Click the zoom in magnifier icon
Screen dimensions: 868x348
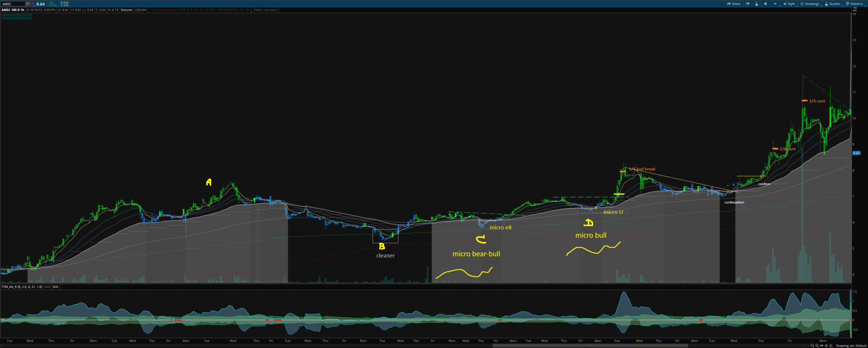click(817, 346)
